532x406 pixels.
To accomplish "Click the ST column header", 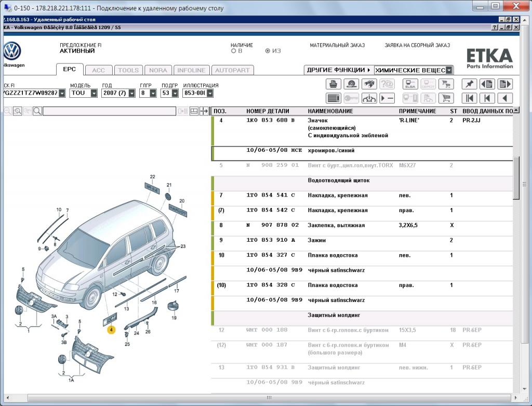I will [x=454, y=111].
